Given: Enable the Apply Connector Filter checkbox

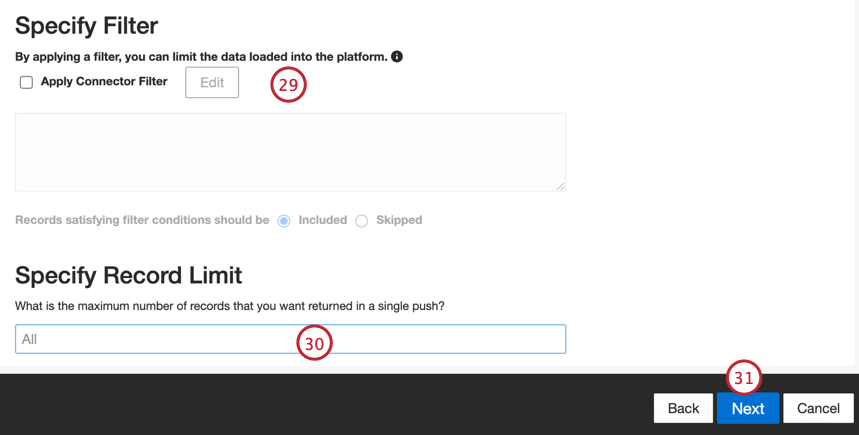Looking at the screenshot, I should [27, 82].
